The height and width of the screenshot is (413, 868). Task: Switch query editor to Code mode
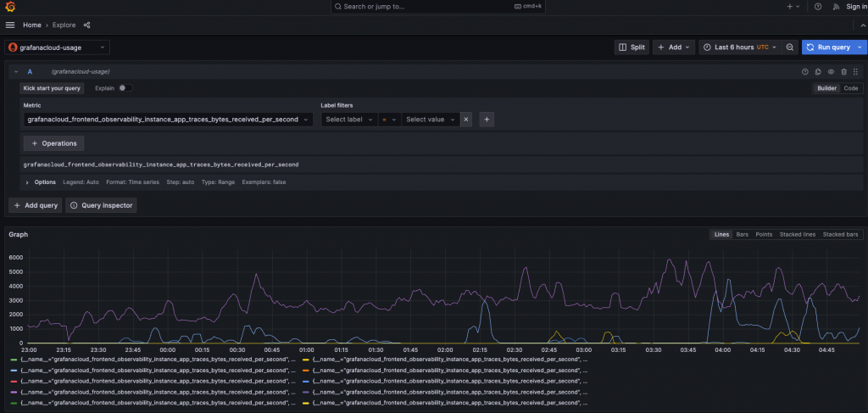pos(851,88)
